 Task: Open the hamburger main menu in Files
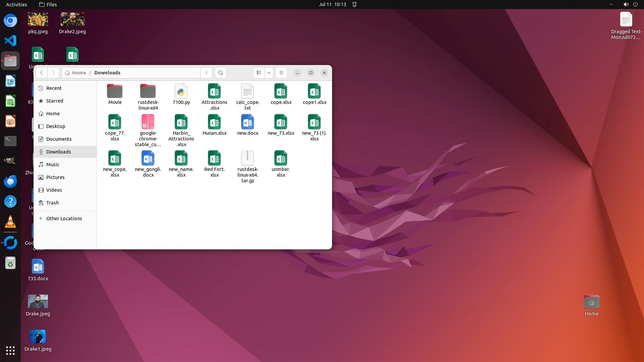[x=281, y=73]
